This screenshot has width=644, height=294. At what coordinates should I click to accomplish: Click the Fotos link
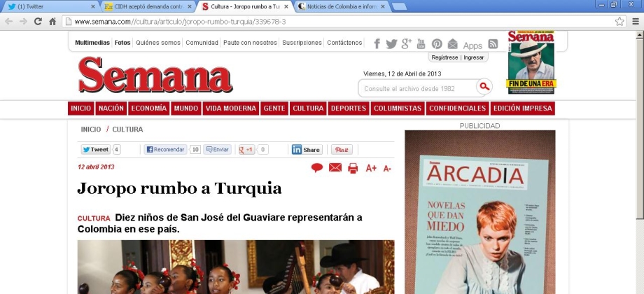click(122, 43)
